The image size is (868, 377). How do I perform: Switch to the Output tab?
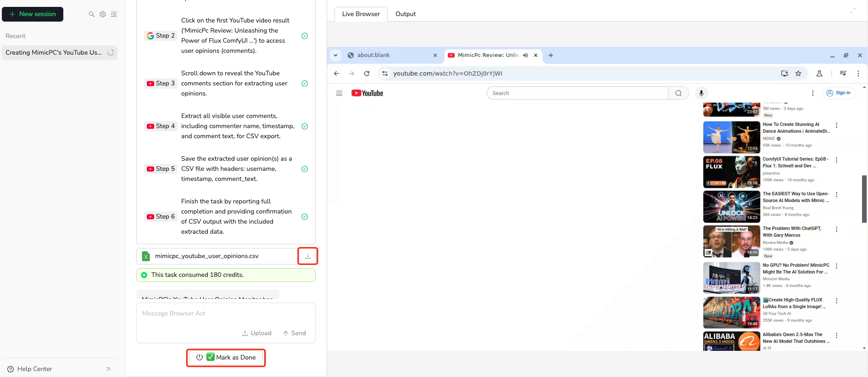coord(406,14)
